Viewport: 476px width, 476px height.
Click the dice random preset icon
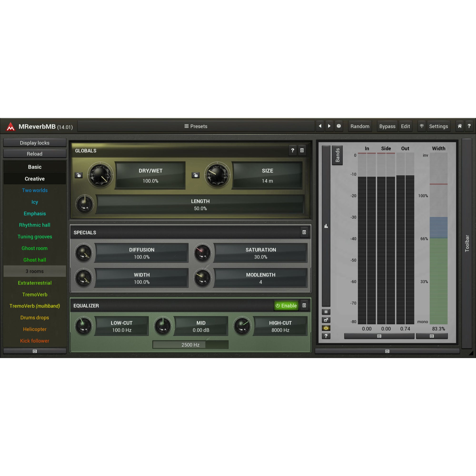click(339, 126)
